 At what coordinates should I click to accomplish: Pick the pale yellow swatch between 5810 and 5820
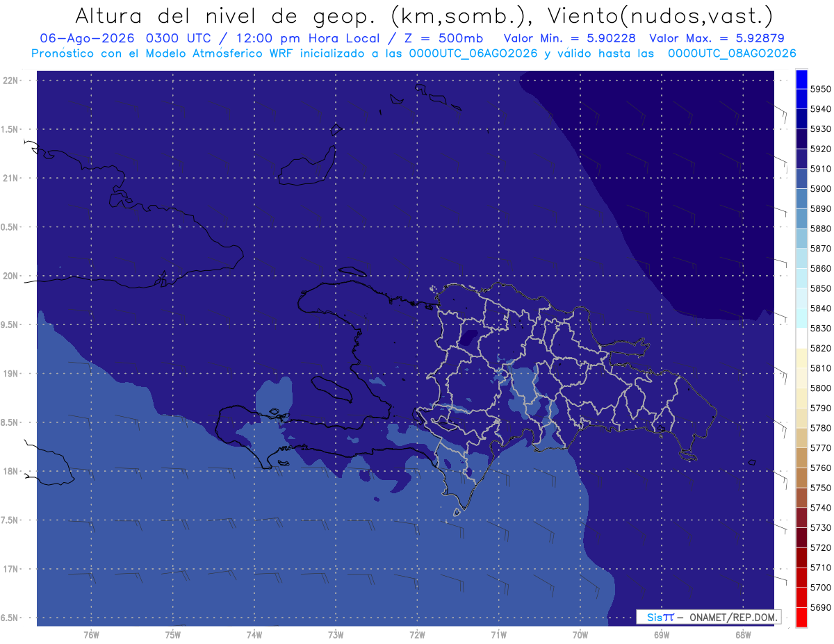tap(801, 358)
